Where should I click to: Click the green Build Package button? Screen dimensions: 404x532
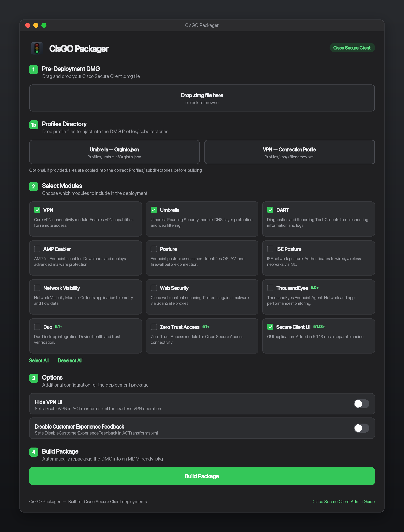tap(202, 476)
